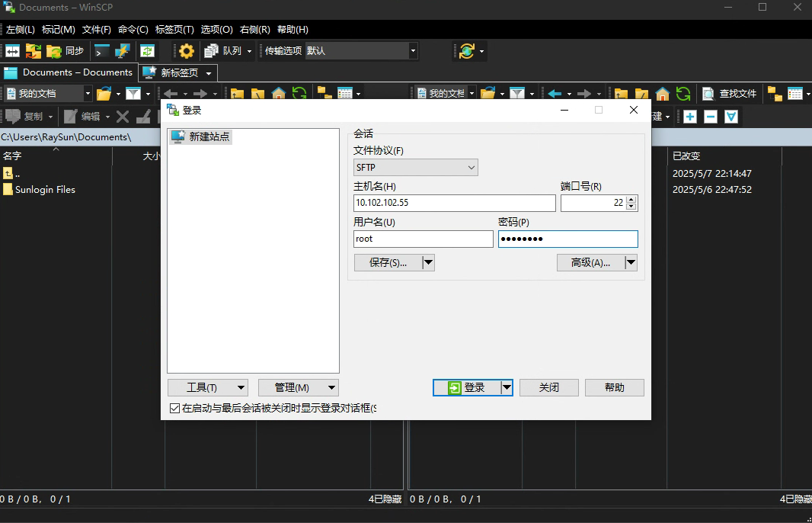Select 新建站点 in site list
This screenshot has height=523, width=812.
click(x=201, y=136)
